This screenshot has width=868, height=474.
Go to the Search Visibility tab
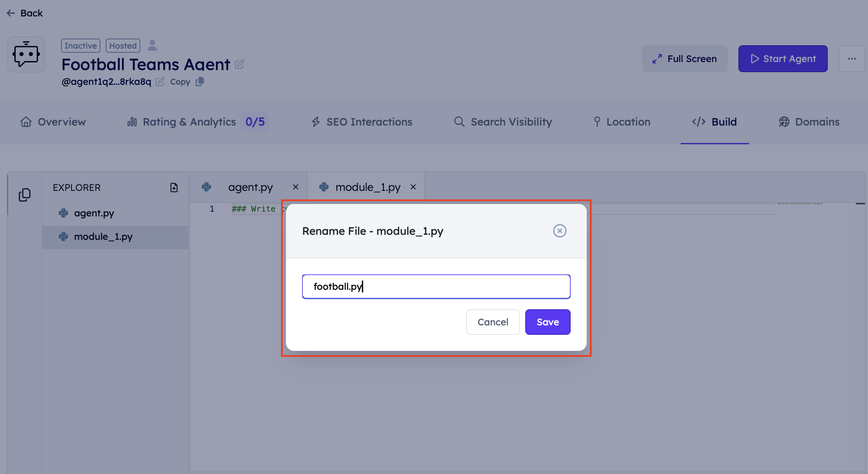coord(503,122)
